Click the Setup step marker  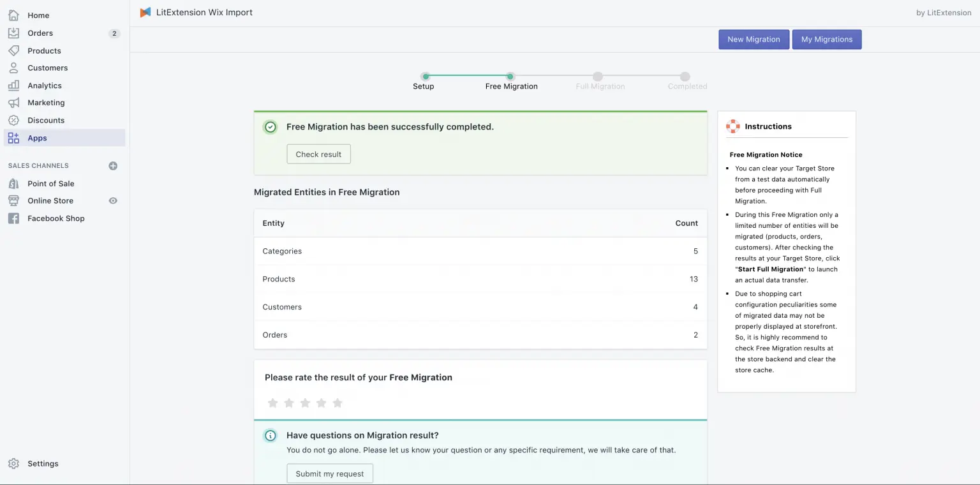[x=426, y=77]
